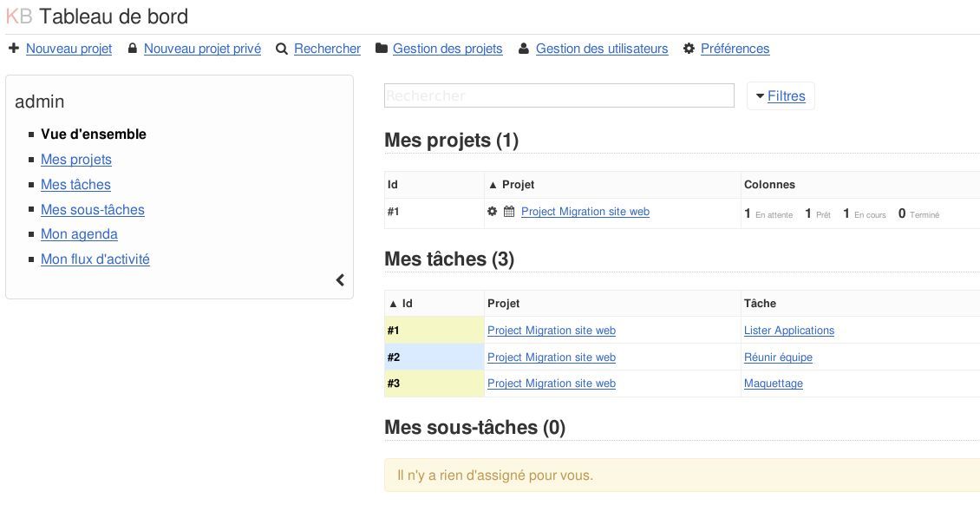Open Mon agenda in the sidebar

tap(79, 233)
